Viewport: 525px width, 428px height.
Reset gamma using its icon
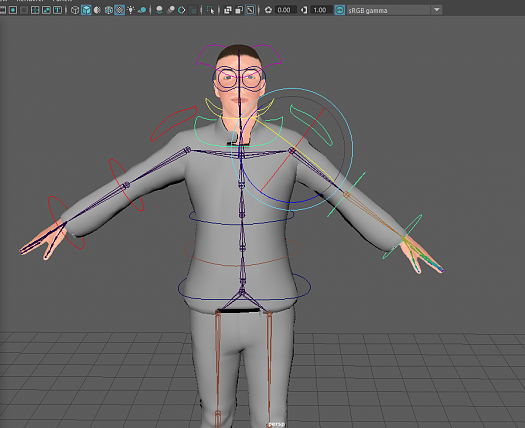[x=304, y=10]
